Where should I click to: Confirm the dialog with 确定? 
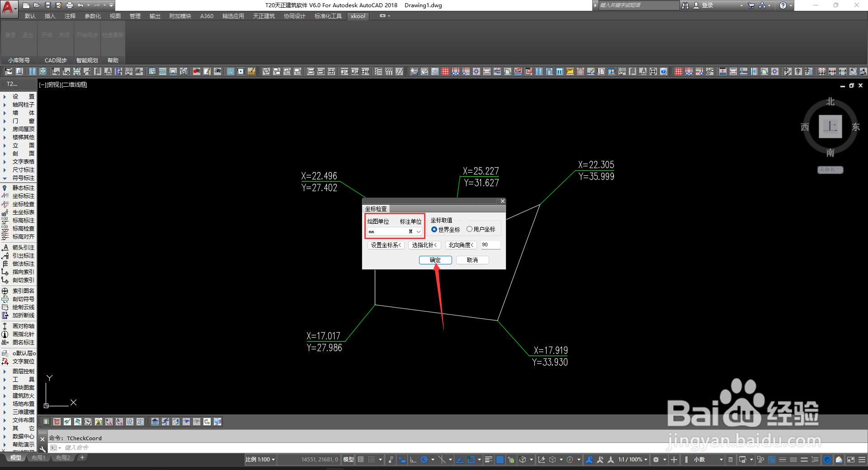click(435, 260)
